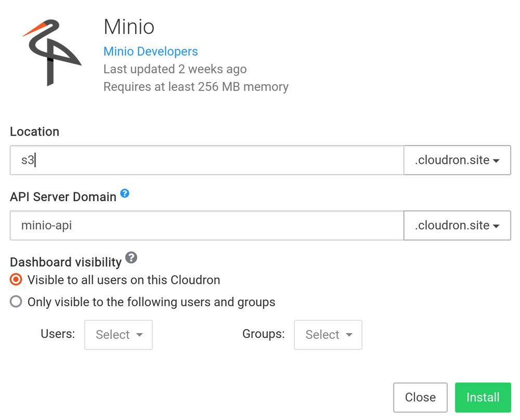Open the Location domain suffix dropdown

point(457,160)
